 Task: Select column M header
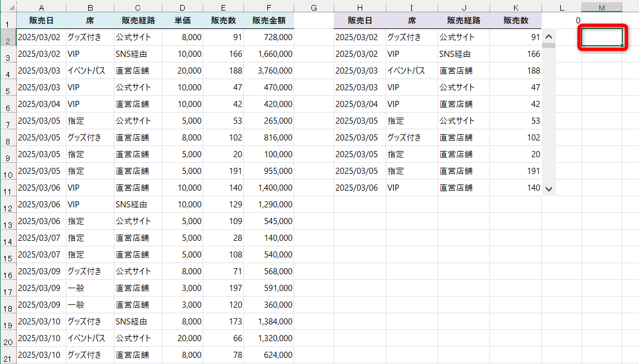[602, 8]
